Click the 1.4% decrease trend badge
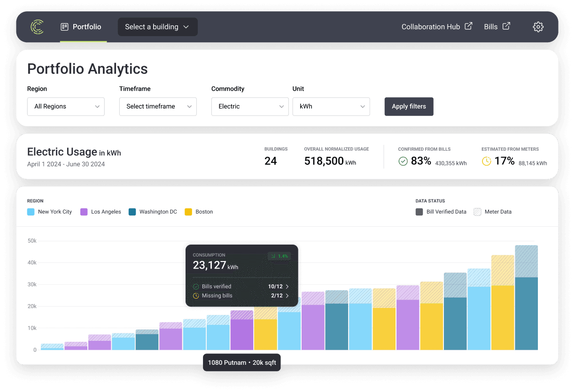Image resolution: width=575 pixels, height=392 pixels. pos(280,256)
